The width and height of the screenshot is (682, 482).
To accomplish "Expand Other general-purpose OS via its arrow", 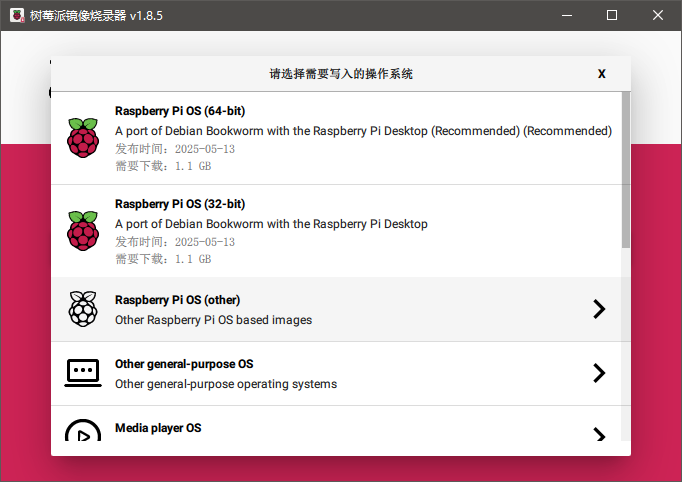I will [x=599, y=373].
